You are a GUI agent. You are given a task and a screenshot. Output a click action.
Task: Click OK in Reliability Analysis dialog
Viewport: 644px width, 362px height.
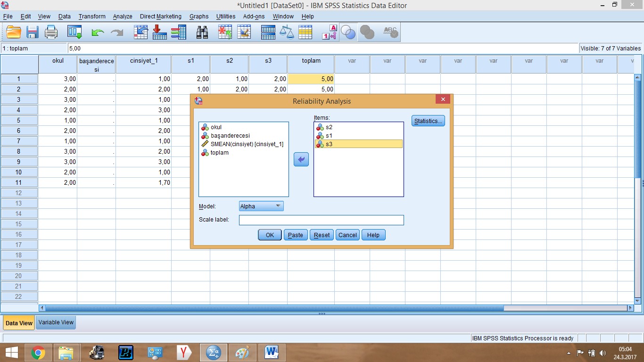click(x=270, y=235)
